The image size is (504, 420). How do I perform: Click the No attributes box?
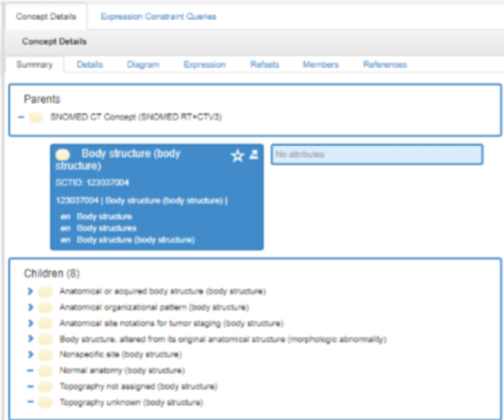point(376,154)
